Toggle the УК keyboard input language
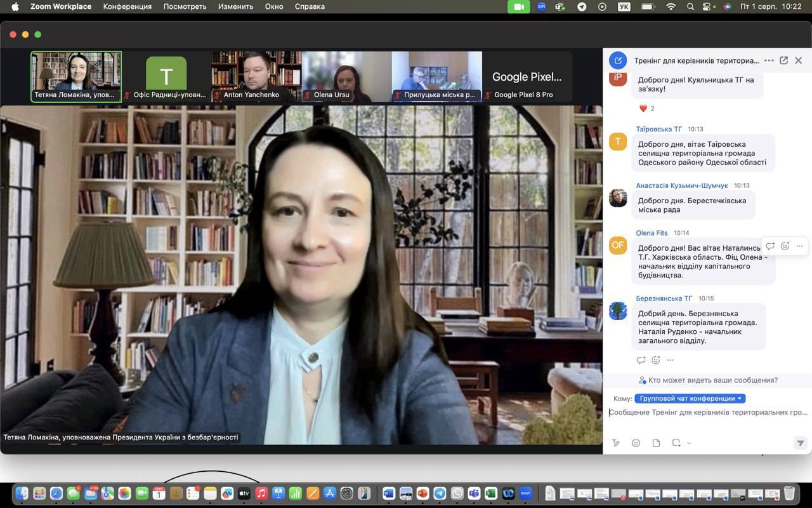Screen dimensions: 812x508 click(624, 6)
